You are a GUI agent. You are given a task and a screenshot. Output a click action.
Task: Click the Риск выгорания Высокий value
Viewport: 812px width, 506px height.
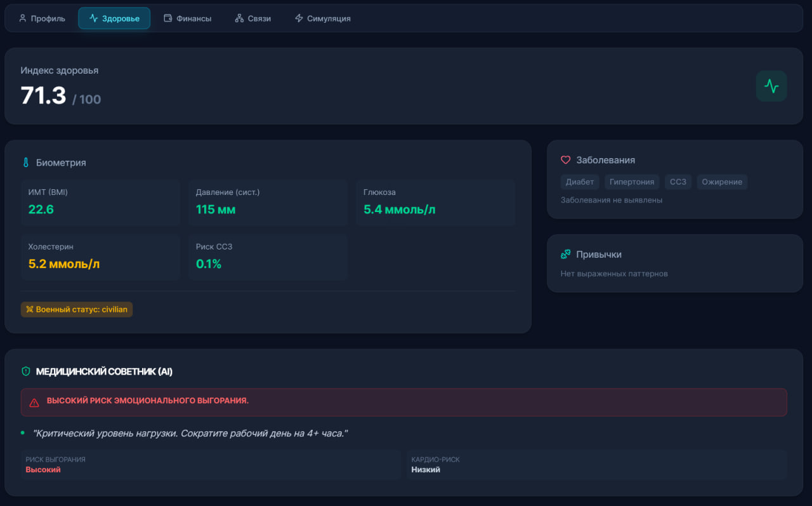(43, 470)
